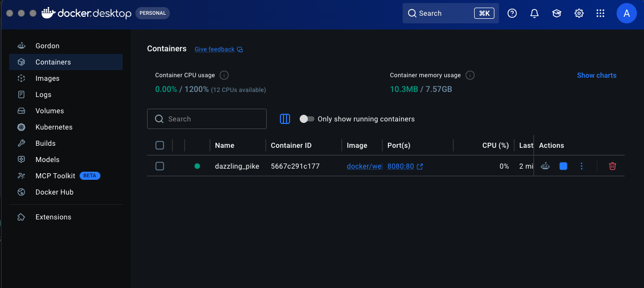This screenshot has width=644, height=288.
Task: Open port 8080:80 link
Action: coord(401,166)
